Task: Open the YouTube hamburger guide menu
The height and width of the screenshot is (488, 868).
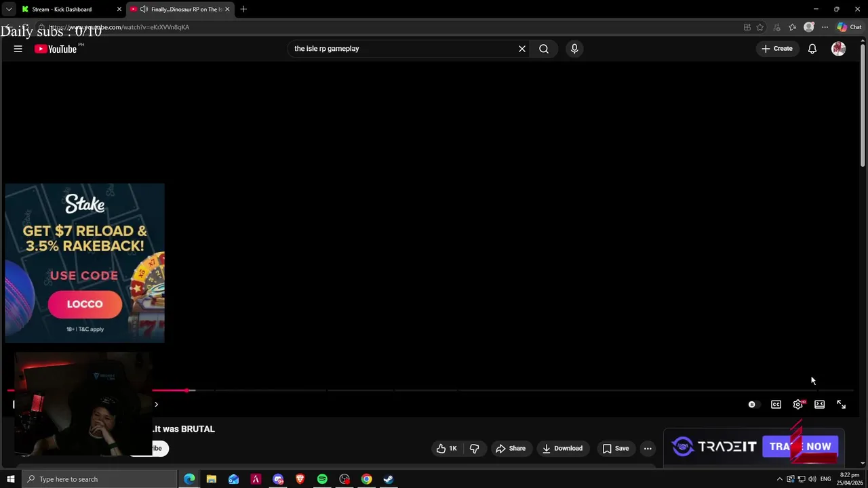Action: (x=18, y=49)
